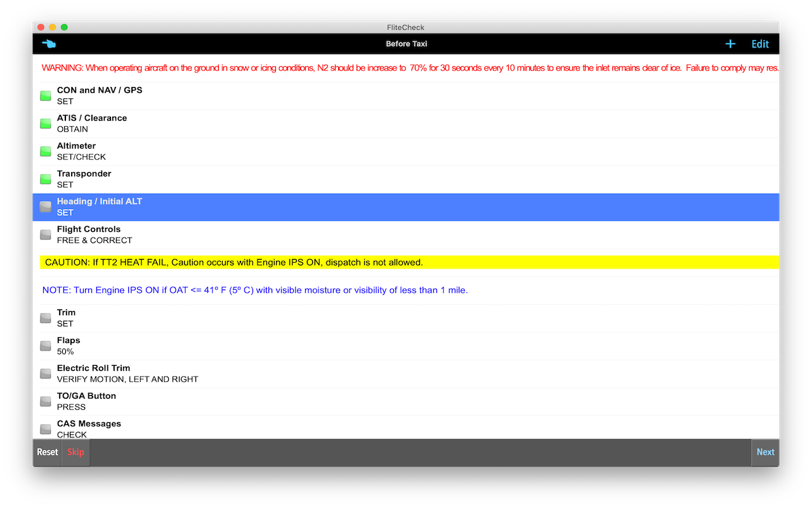Select the yellow CAUTION TT2 HEAT FAIL banner

[409, 262]
